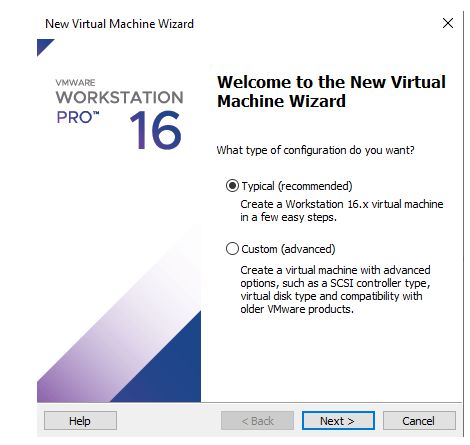The height and width of the screenshot is (445, 470).
Task: Click the description mentioning SCSI controller type
Action: point(335,289)
